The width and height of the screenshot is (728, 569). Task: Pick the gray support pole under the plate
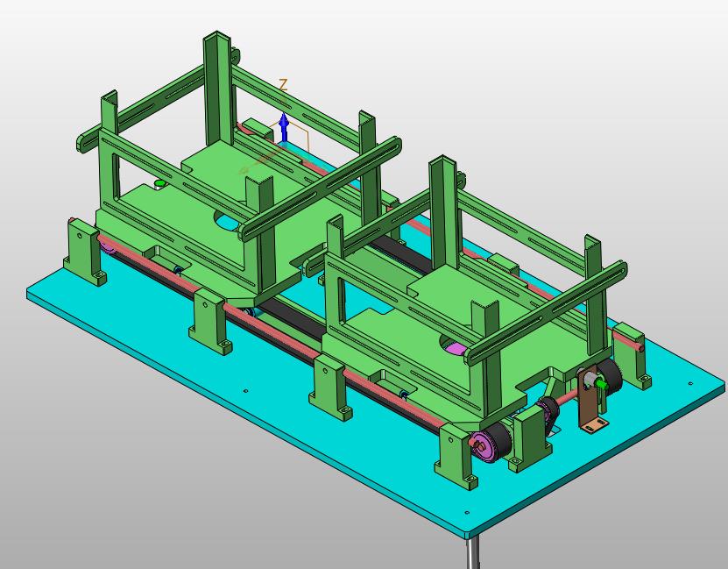pyautogui.click(x=473, y=553)
